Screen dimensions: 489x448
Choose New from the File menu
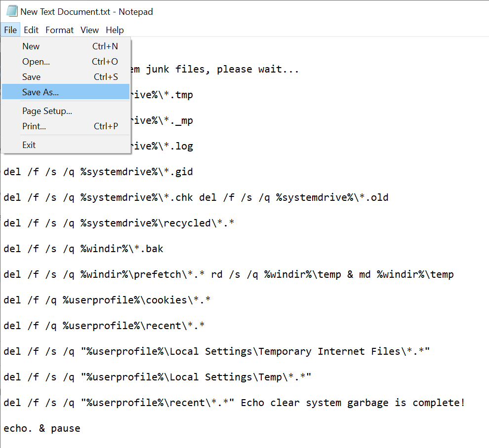31,46
